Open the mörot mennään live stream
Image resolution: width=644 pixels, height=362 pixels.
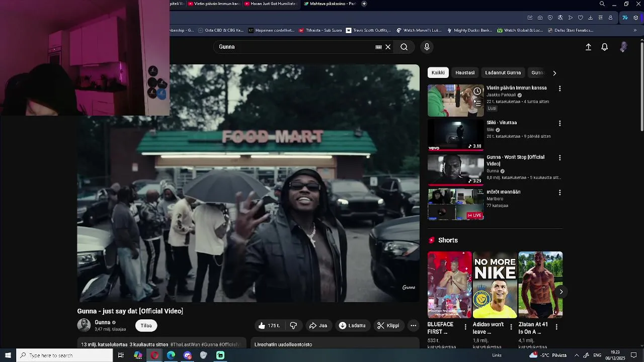455,205
